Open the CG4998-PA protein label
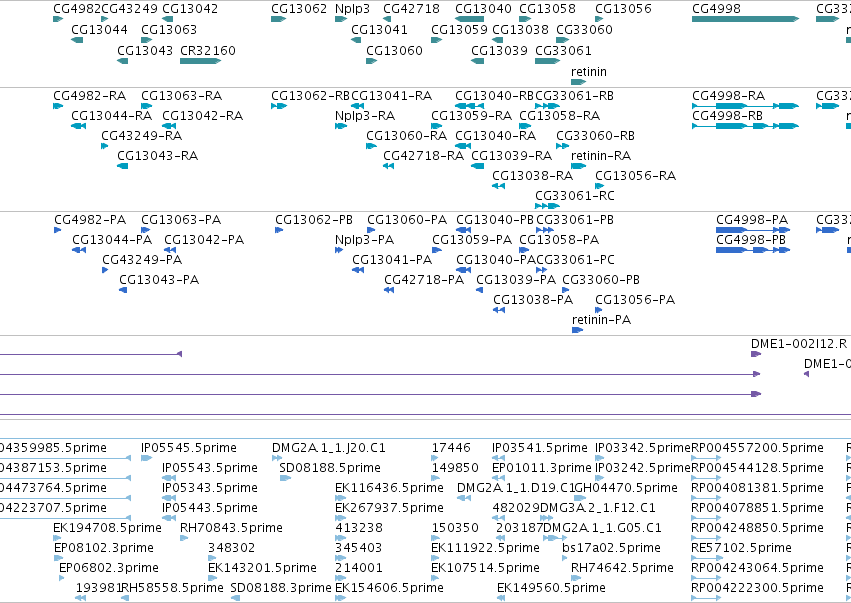Screen dimensions: 851x603 [x=752, y=220]
